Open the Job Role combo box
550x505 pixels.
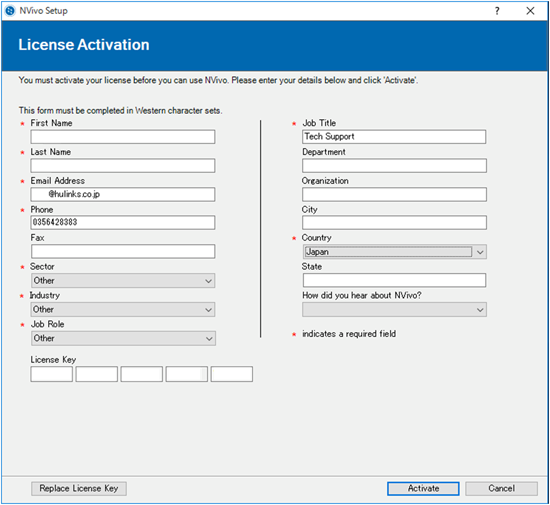[123, 338]
